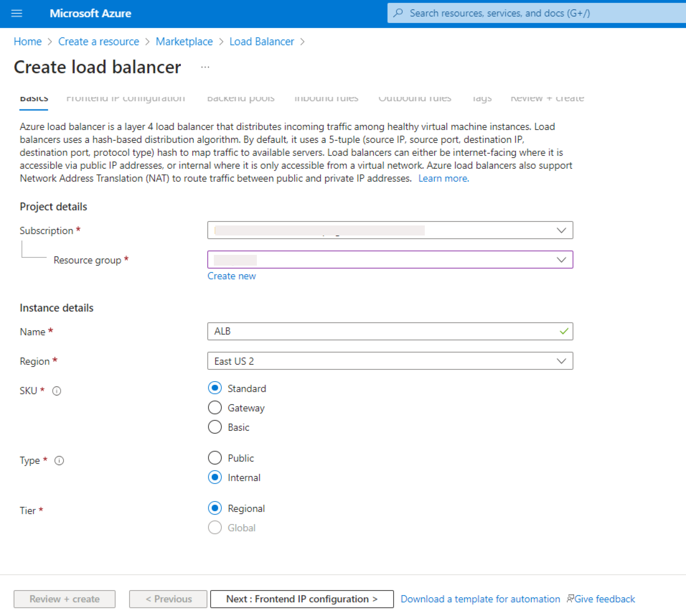Viewport: 686px width, 616px height.
Task: Open the Region dropdown showing East US 2
Action: [390, 361]
